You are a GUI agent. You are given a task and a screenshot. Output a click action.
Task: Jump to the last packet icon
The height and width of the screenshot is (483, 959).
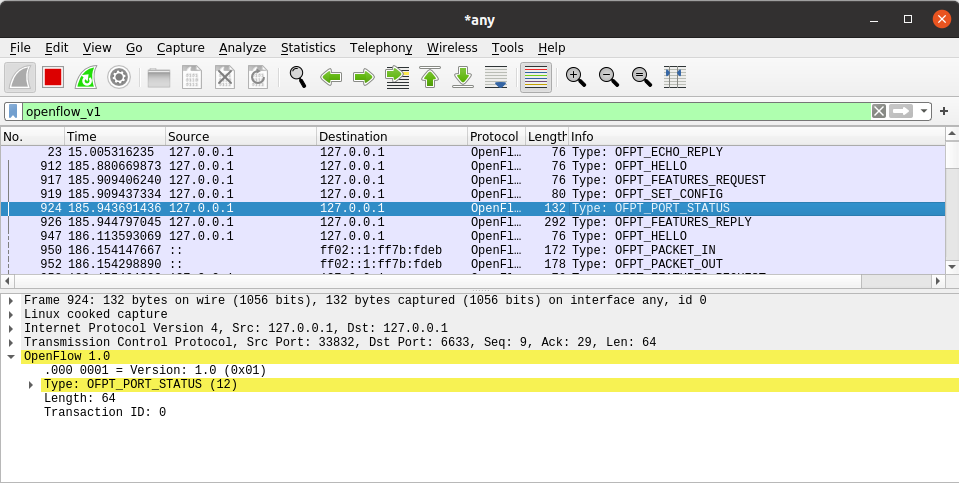463,77
